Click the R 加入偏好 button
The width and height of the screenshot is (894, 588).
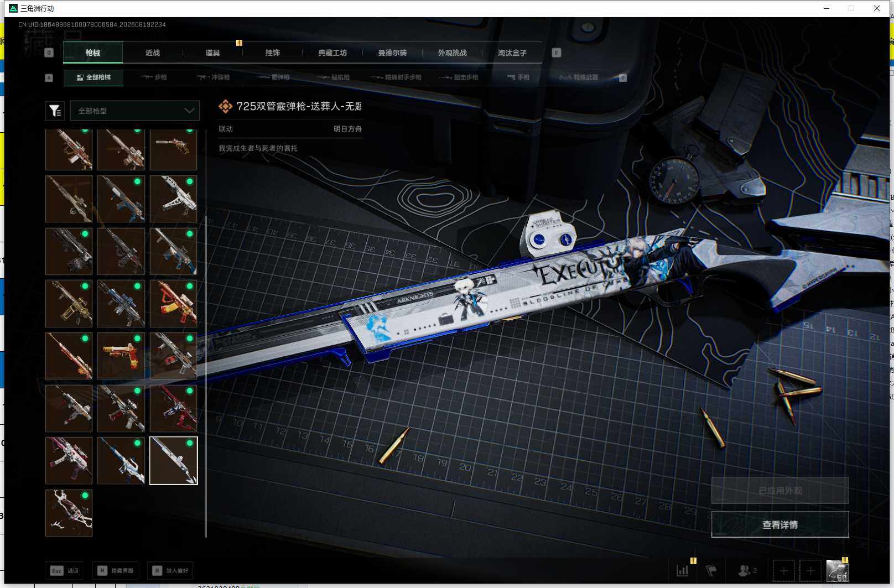coord(171,570)
